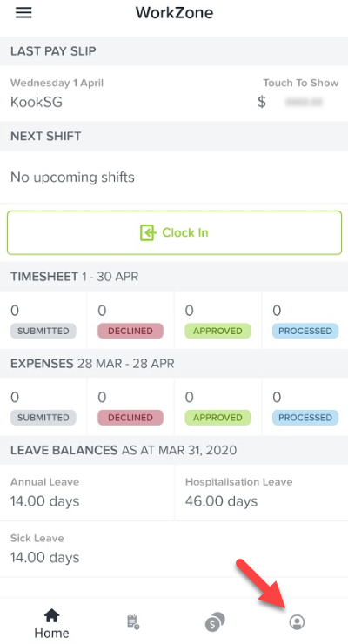Viewport: 348px width, 644px height.
Task: Open the expenses coins tab icon
Action: (215, 622)
